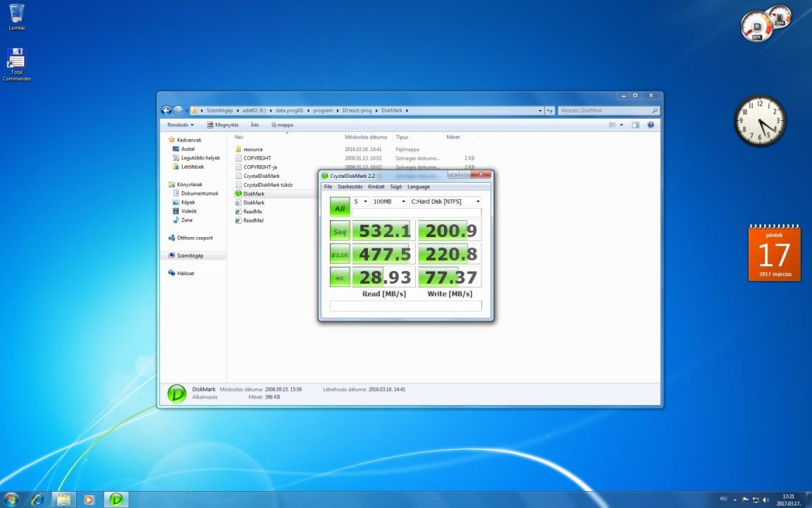The width and height of the screenshot is (812, 508).
Task: Select the COPYRIGHT text file
Action: point(257,158)
